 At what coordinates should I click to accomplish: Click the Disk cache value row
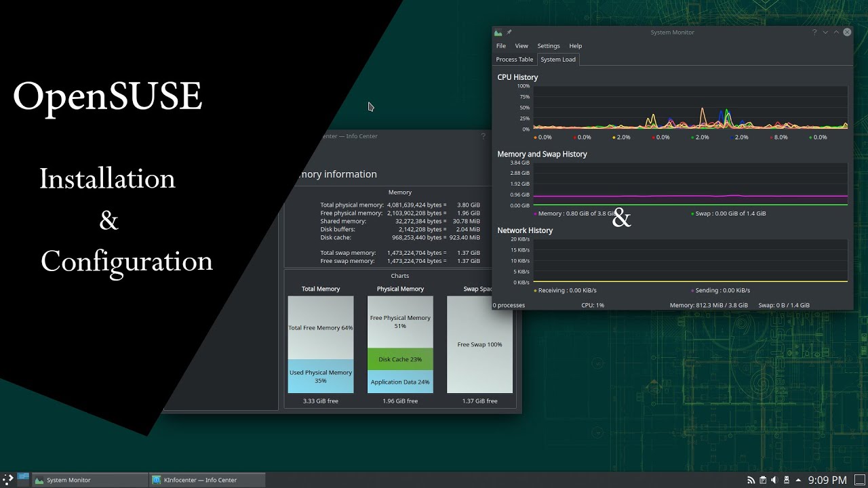click(399, 237)
